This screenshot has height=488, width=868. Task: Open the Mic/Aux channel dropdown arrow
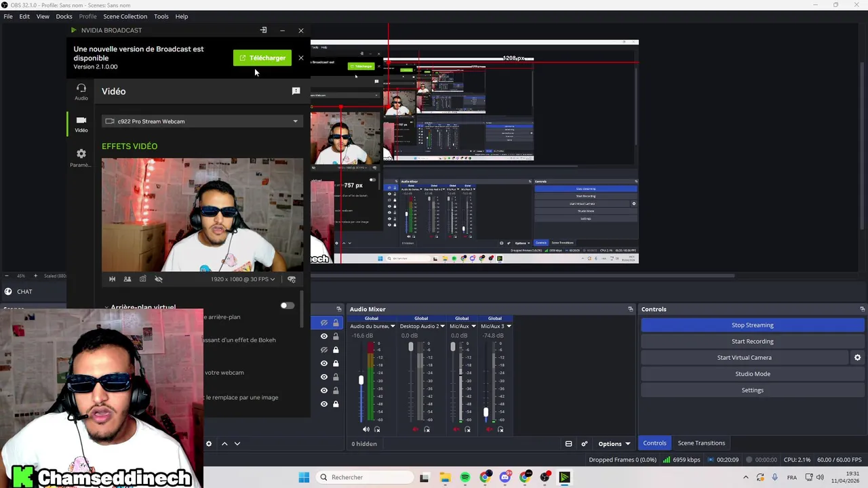474,326
